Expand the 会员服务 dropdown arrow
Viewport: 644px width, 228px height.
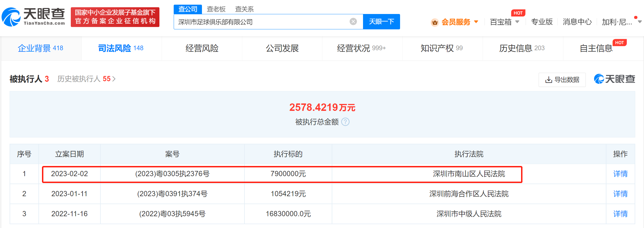(x=476, y=22)
